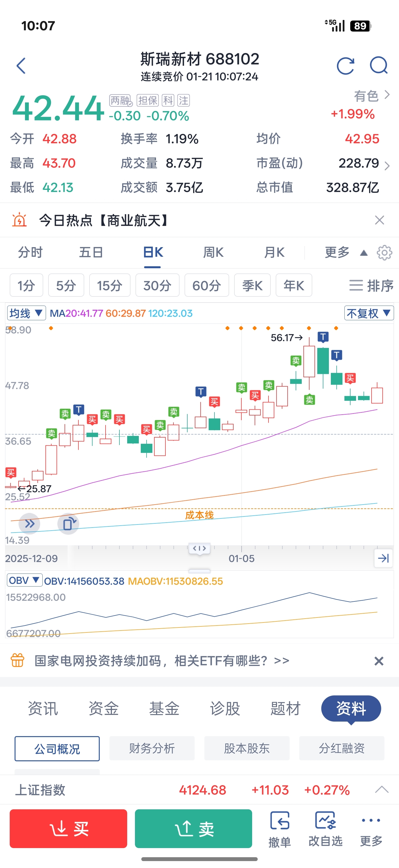Select the 财务分析 tab
Image resolution: width=399 pixels, height=868 pixels.
152,748
